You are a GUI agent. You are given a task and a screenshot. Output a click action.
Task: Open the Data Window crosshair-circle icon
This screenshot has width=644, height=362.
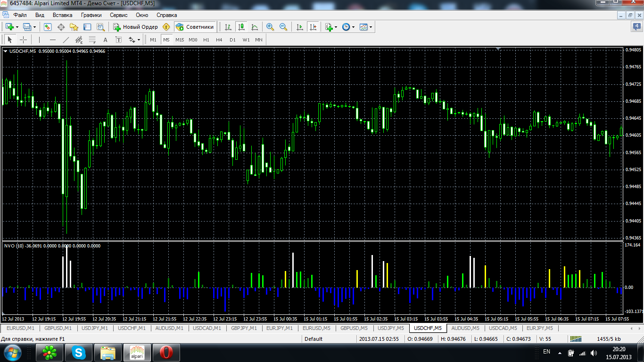click(x=61, y=27)
